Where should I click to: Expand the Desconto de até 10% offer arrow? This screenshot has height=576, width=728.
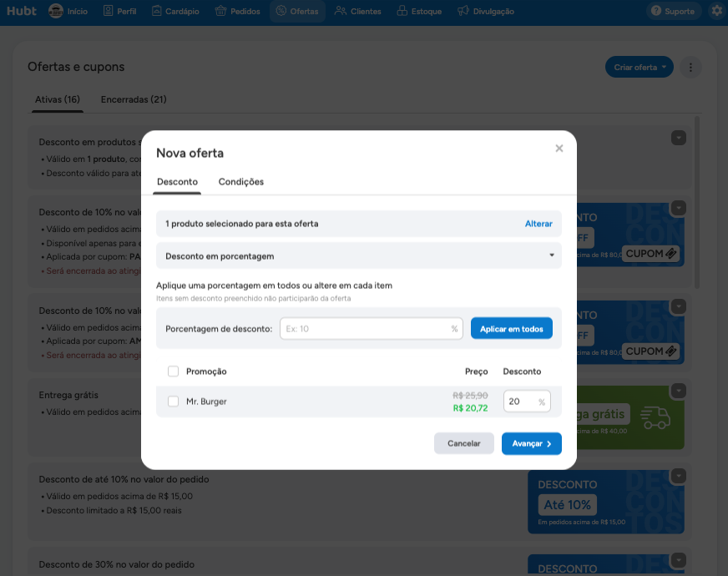pos(678,476)
